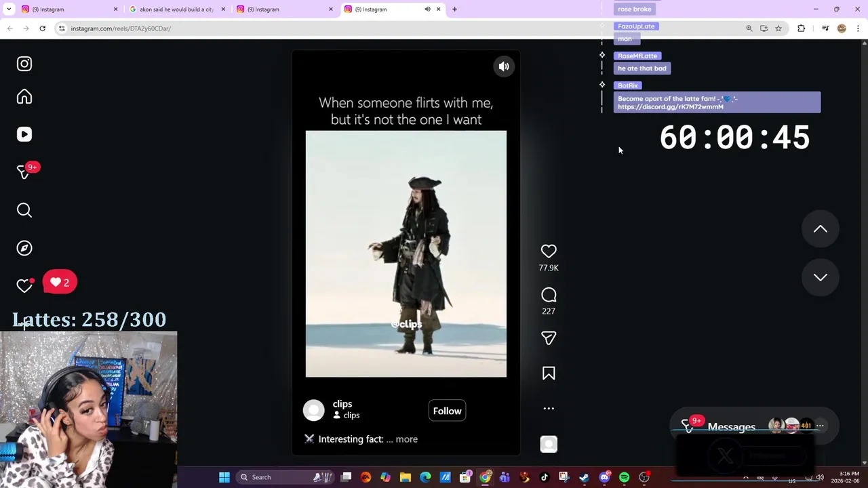Open the clips profile name
Viewport: 868px width, 488px height.
click(342, 404)
